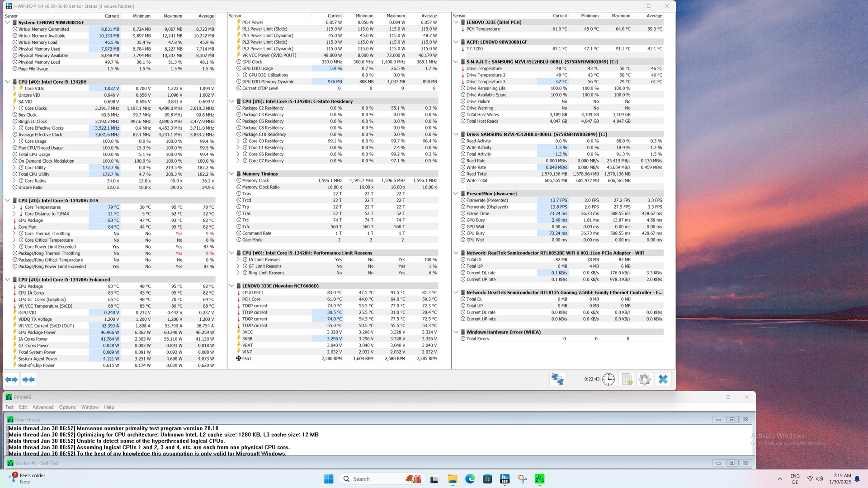Collapse the PresentMon [dwm.exe] group

click(456, 193)
